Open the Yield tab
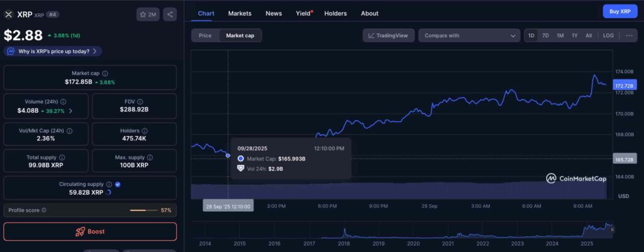The height and width of the screenshot is (252, 644). tap(304, 13)
